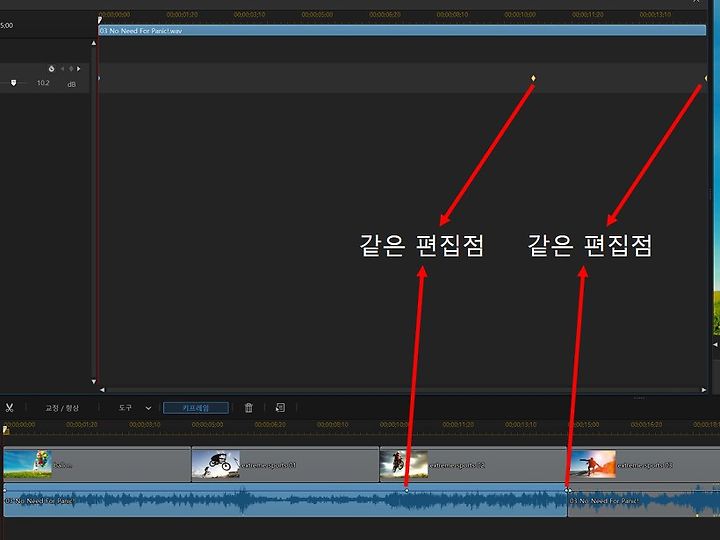Viewport: 720px width, 540px height.
Task: Click the scissors split clip icon
Action: coord(9,408)
